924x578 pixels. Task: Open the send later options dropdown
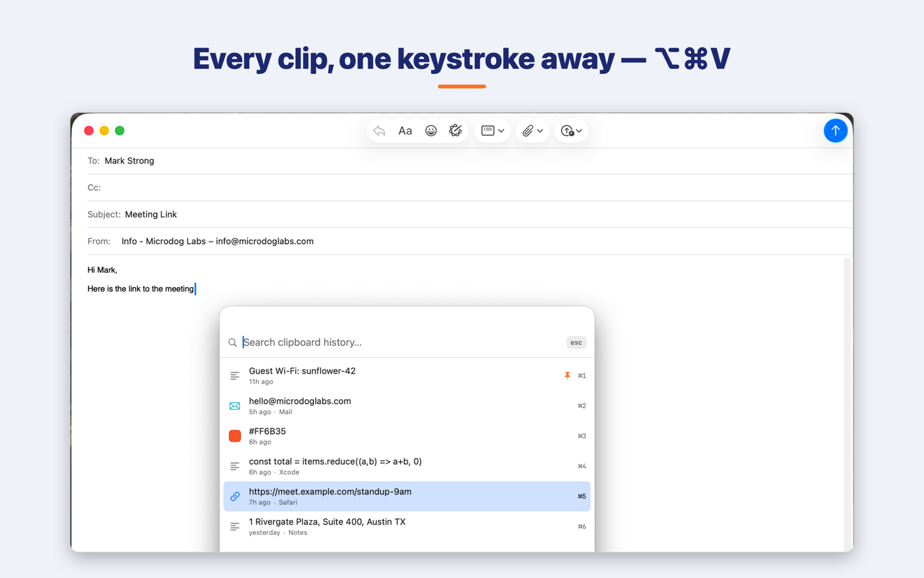pyautogui.click(x=571, y=131)
